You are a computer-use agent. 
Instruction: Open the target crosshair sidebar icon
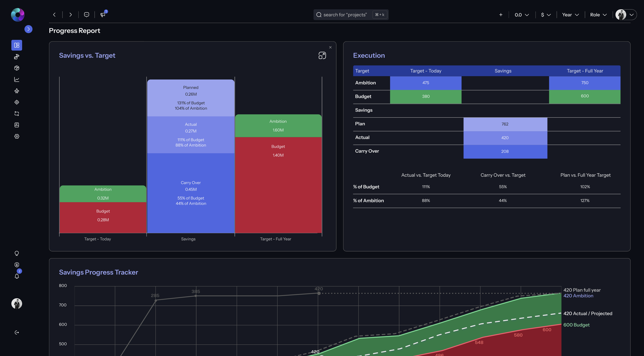pos(17,102)
